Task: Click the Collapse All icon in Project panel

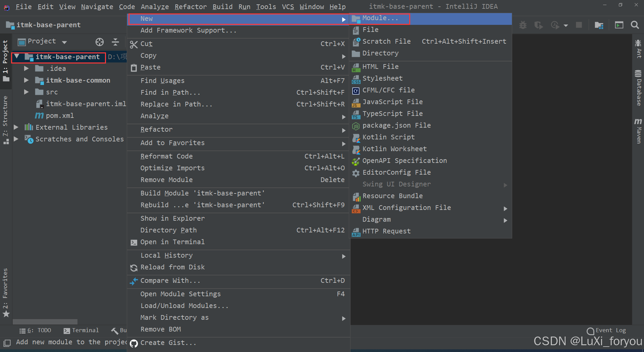Action: click(x=115, y=42)
